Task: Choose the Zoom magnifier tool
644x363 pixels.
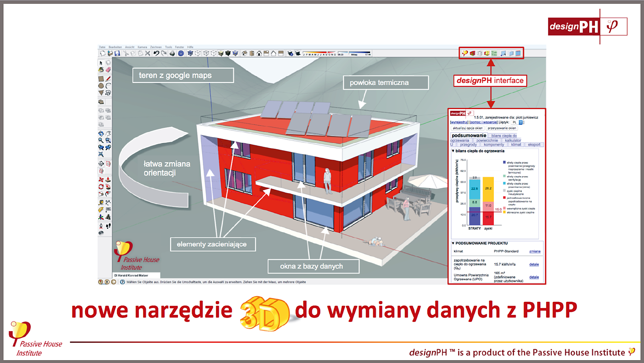Action: point(101,141)
